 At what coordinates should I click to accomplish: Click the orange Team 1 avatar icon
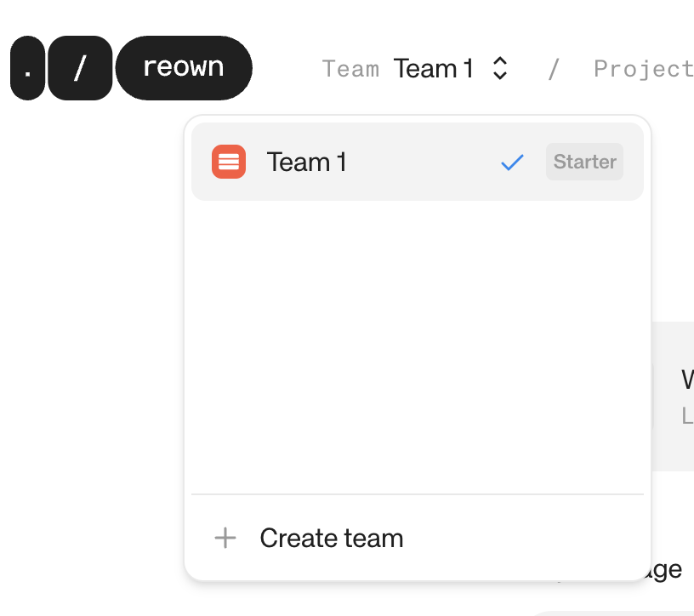(x=228, y=162)
